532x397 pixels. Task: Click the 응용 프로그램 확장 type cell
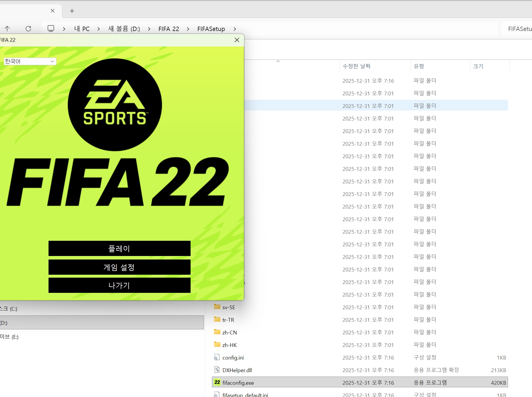(436, 370)
